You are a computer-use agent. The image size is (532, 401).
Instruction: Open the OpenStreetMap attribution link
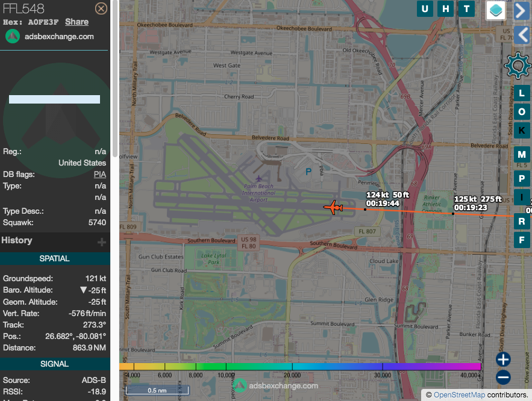click(459, 395)
